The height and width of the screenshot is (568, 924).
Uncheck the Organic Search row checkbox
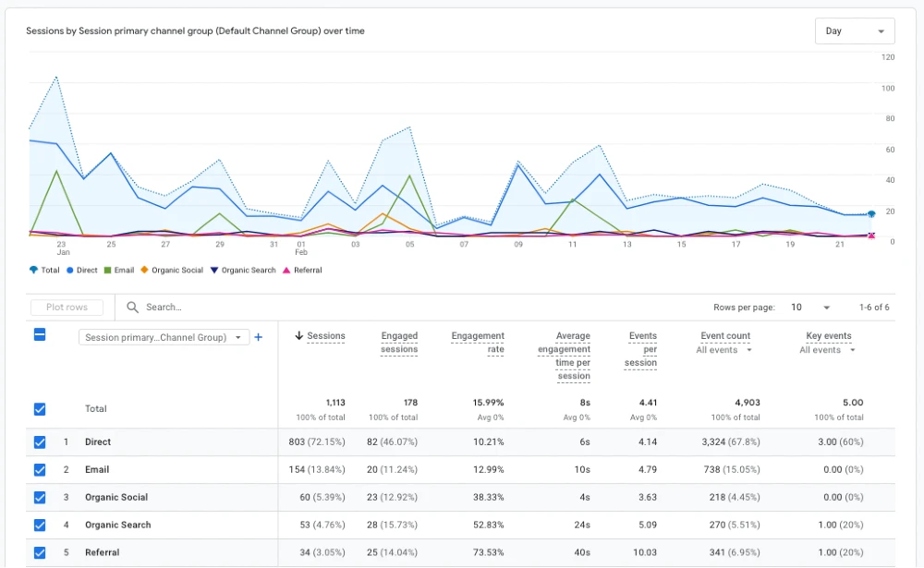tap(40, 526)
